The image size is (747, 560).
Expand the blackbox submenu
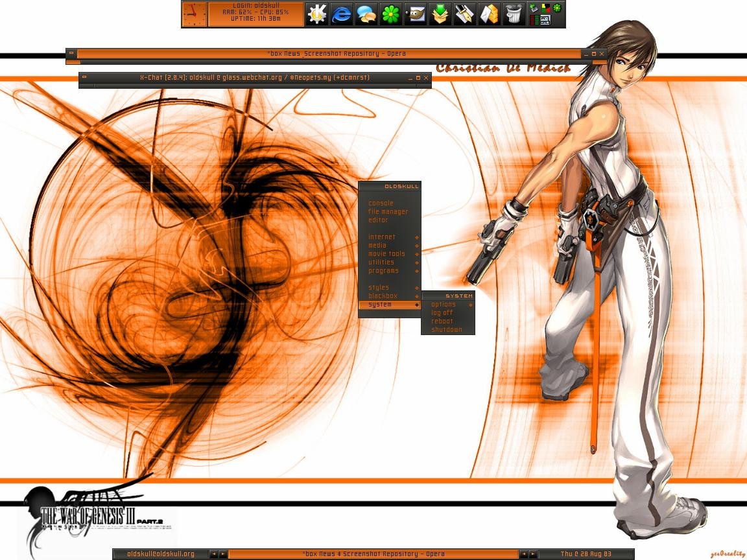(x=390, y=296)
